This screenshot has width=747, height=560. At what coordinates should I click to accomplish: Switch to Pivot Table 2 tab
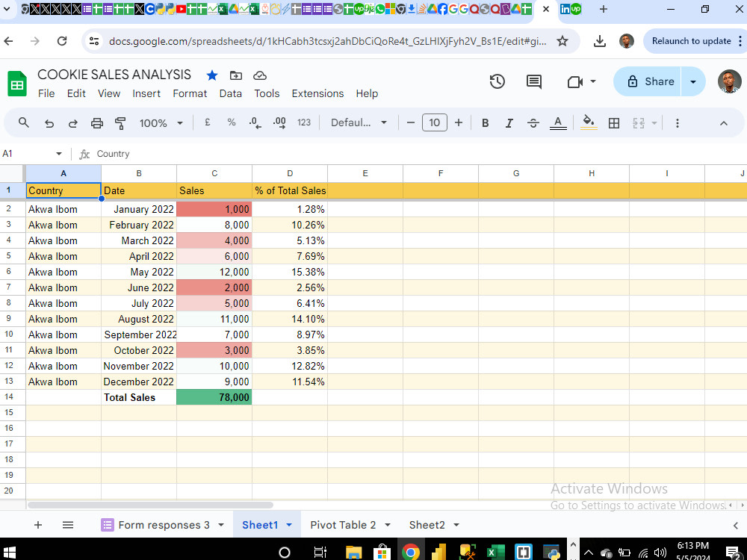tap(343, 525)
